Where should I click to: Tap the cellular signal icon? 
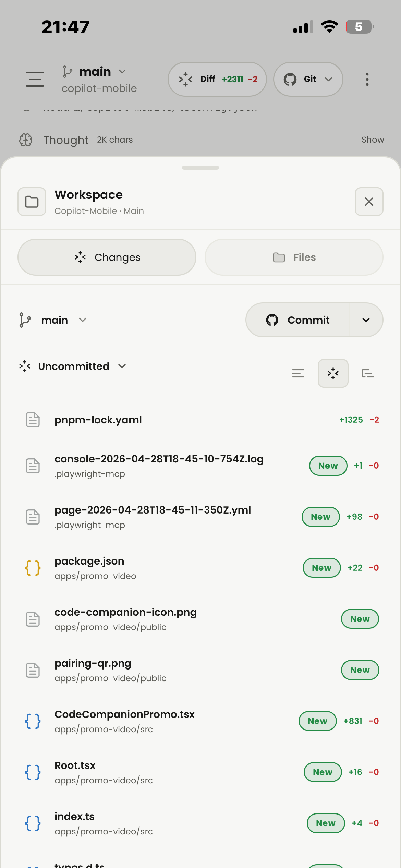tap(303, 27)
